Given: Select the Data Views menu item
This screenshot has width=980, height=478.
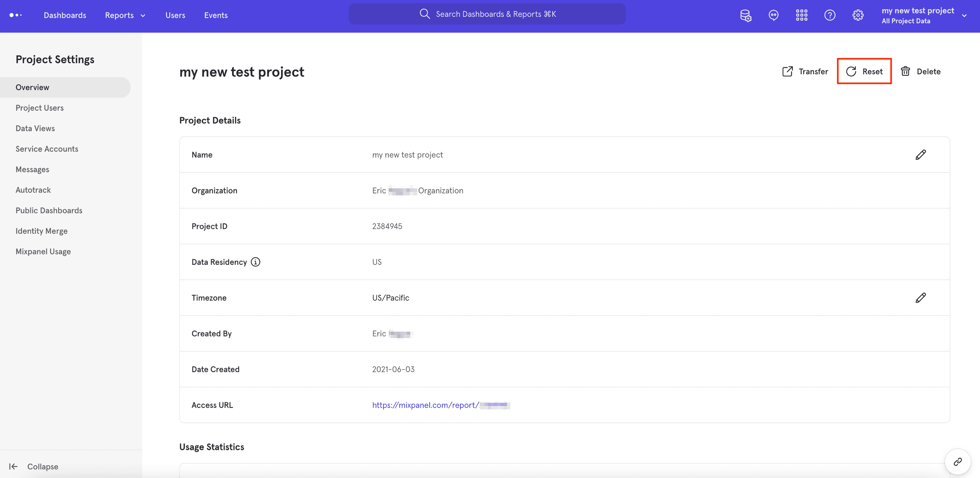Looking at the screenshot, I should point(35,128).
